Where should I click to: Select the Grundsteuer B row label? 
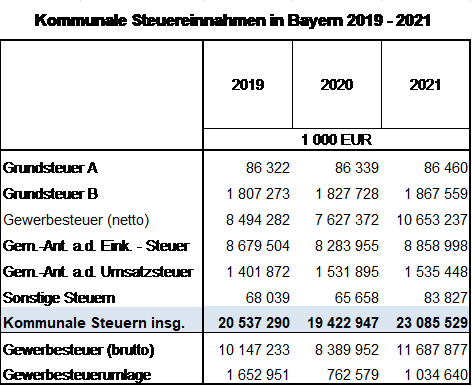click(50, 194)
